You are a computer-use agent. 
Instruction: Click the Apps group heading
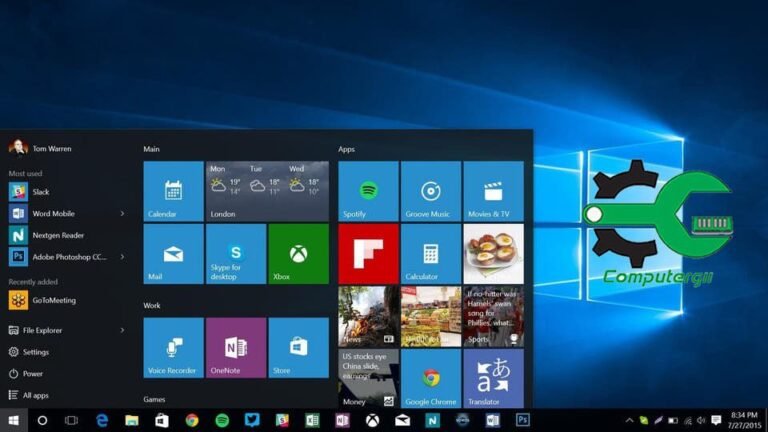point(346,149)
